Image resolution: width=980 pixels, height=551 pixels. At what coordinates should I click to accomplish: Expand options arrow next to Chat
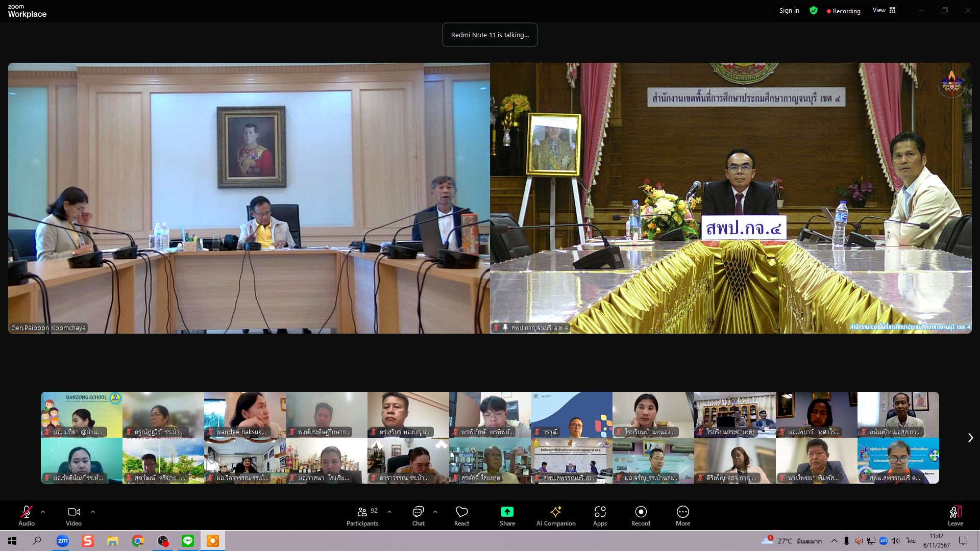tap(435, 511)
